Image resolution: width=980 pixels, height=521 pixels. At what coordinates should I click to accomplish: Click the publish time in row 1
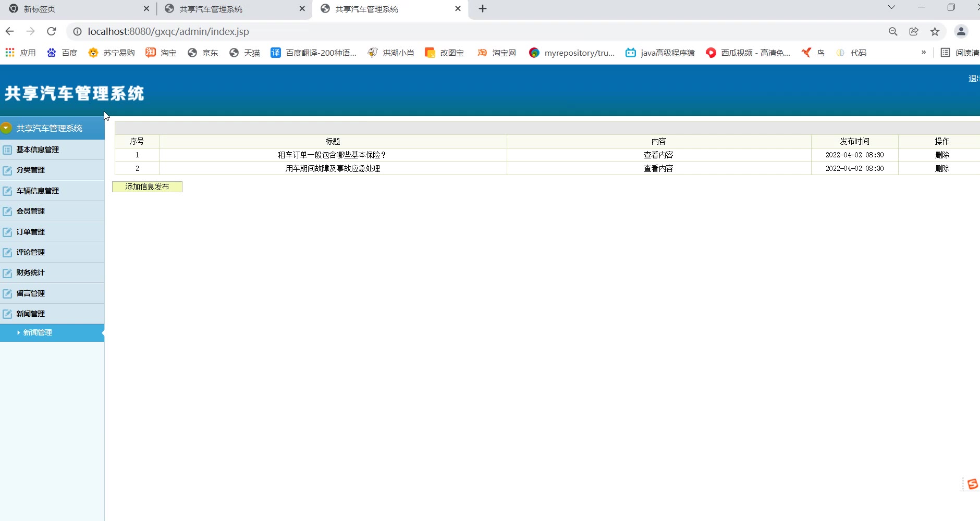click(854, 155)
